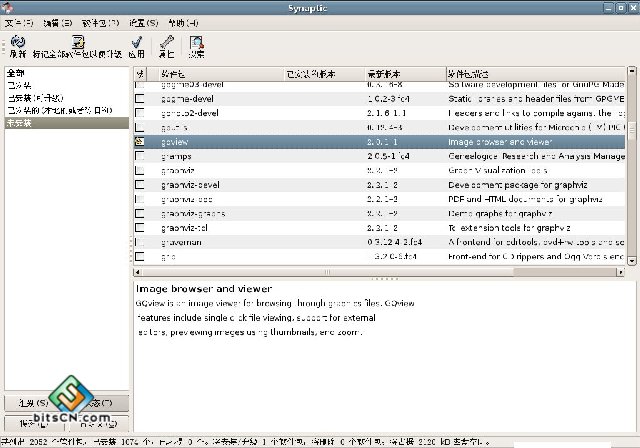
Task: Open package Properties via the wrench icon
Action: point(167,42)
